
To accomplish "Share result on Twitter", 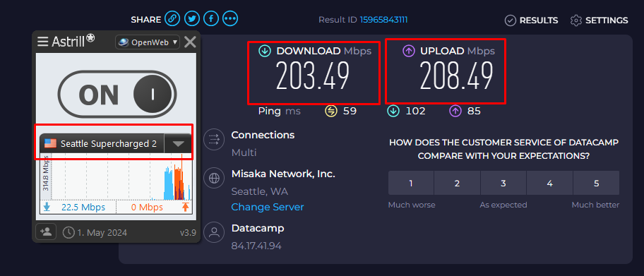I will click(192, 18).
